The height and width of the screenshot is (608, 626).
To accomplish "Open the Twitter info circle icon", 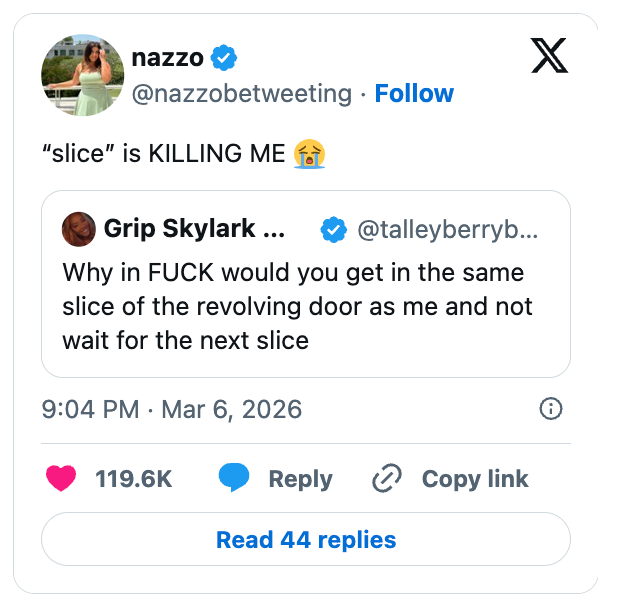I will pos(550,409).
